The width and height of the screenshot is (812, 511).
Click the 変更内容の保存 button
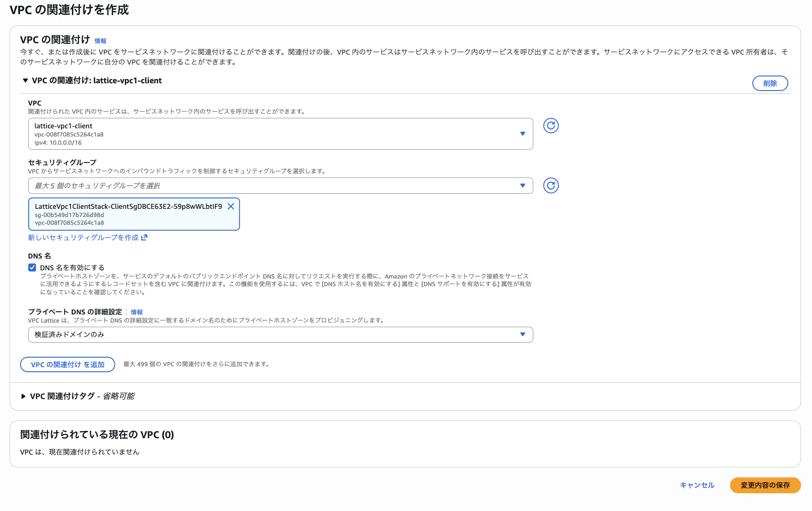click(765, 485)
